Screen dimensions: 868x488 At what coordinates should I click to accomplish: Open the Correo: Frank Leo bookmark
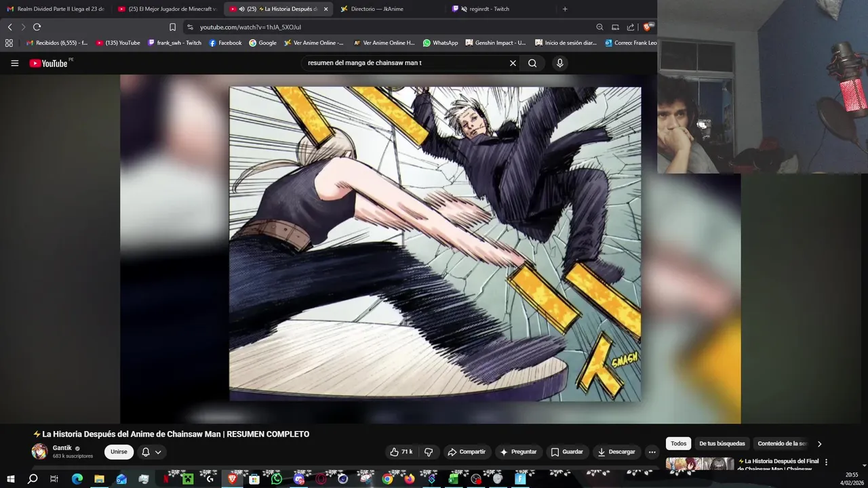631,43
